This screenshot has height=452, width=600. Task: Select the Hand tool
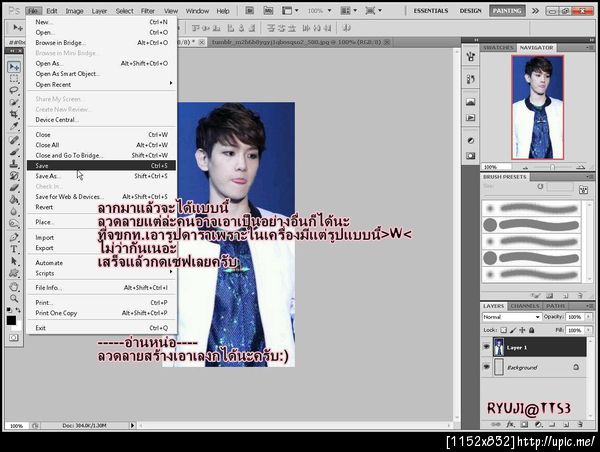tap(14, 286)
